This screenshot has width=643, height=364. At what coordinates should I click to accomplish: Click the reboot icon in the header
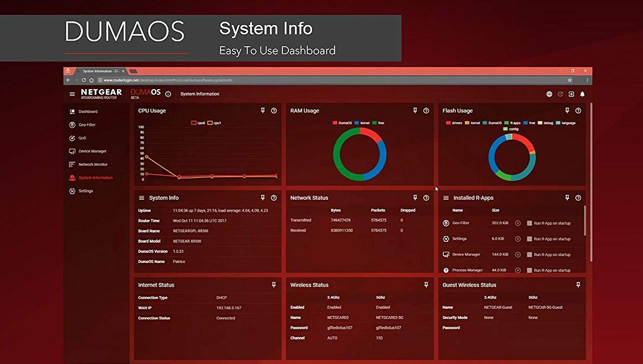[560, 94]
